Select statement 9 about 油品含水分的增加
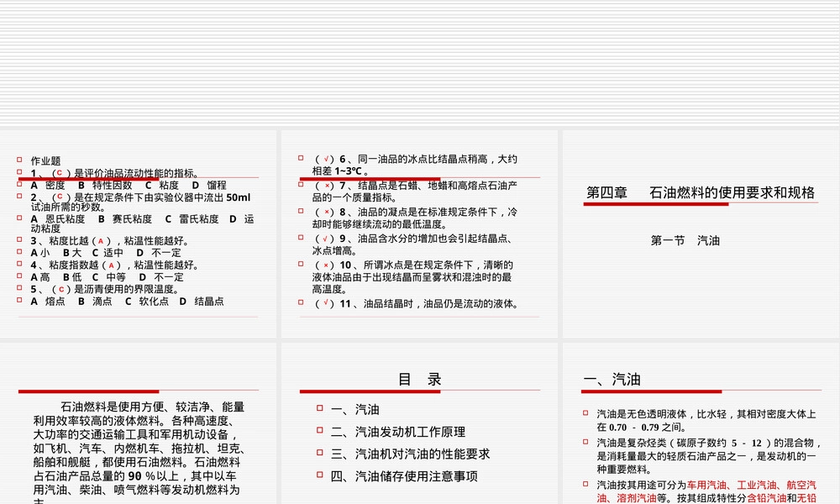 [412, 244]
